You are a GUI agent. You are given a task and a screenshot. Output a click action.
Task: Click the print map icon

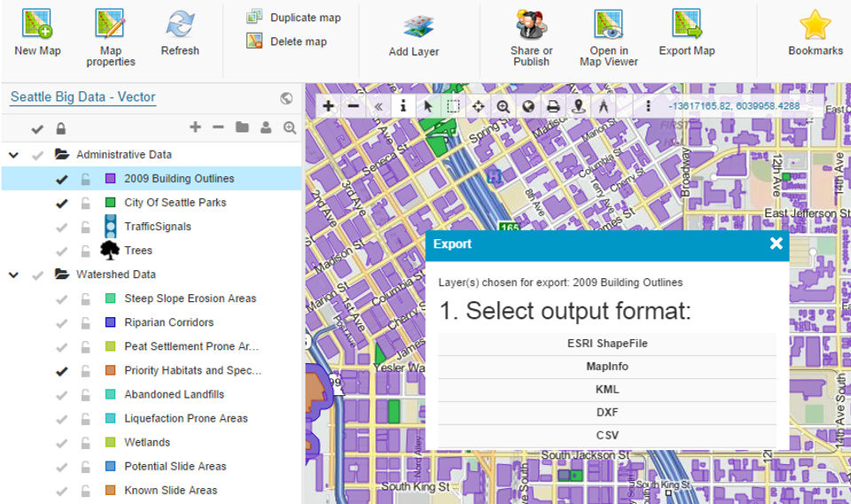pos(553,106)
